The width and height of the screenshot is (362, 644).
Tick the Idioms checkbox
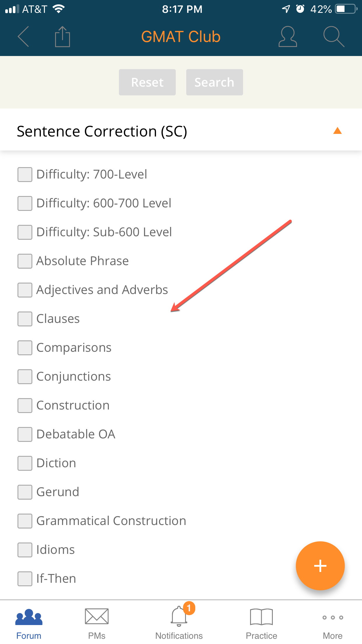(x=25, y=550)
